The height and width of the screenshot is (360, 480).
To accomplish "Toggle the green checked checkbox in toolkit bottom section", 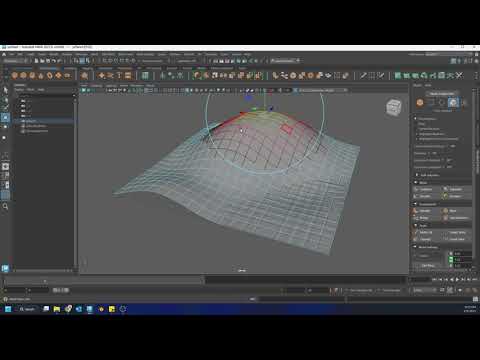I will pyautogui.click(x=451, y=260).
